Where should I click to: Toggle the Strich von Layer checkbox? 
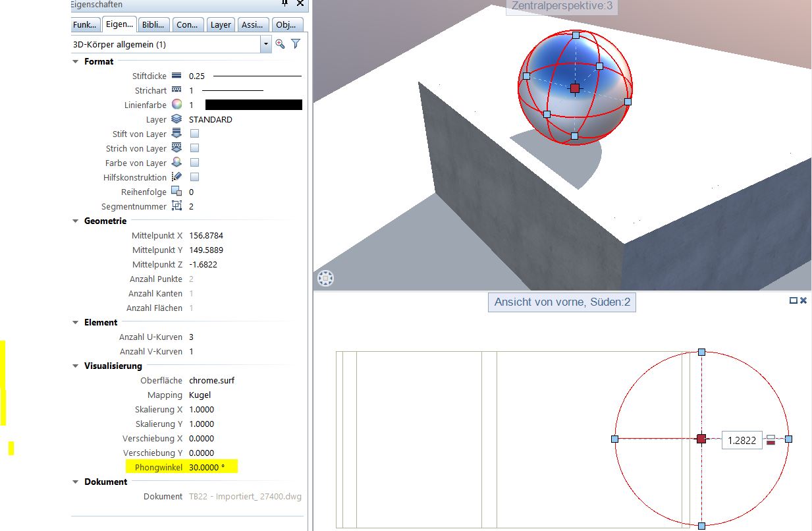click(x=194, y=148)
